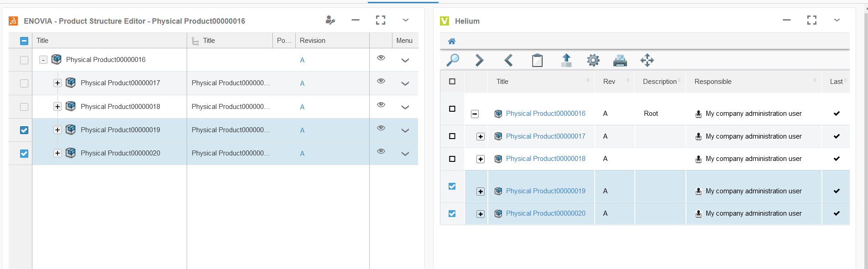This screenshot has height=269, width=868.
Task: Click the four-way move arrows icon
Action: pos(647,60)
